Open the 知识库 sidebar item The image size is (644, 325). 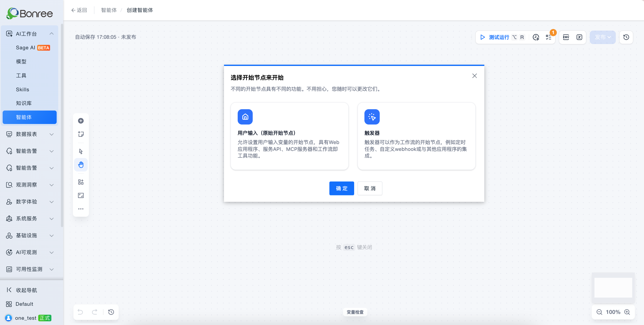pos(30,103)
